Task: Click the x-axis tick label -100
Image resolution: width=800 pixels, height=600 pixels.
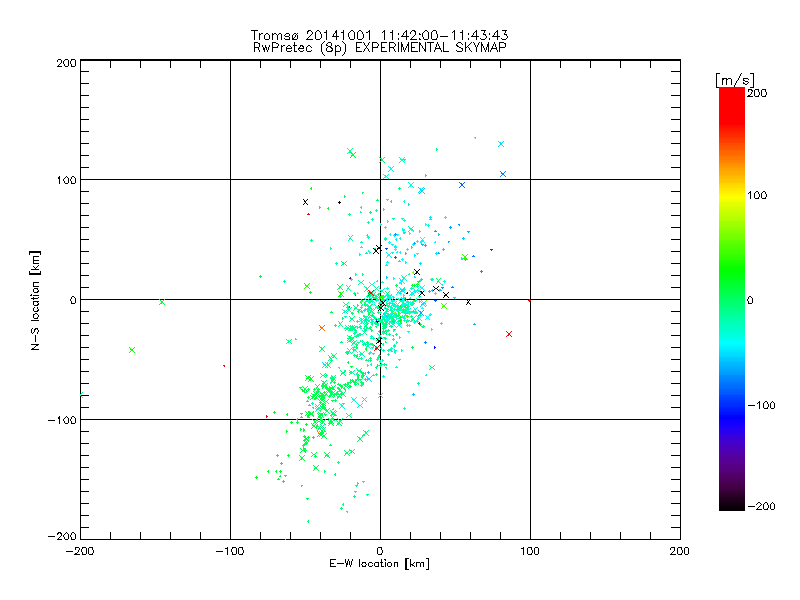Action: click(x=230, y=550)
